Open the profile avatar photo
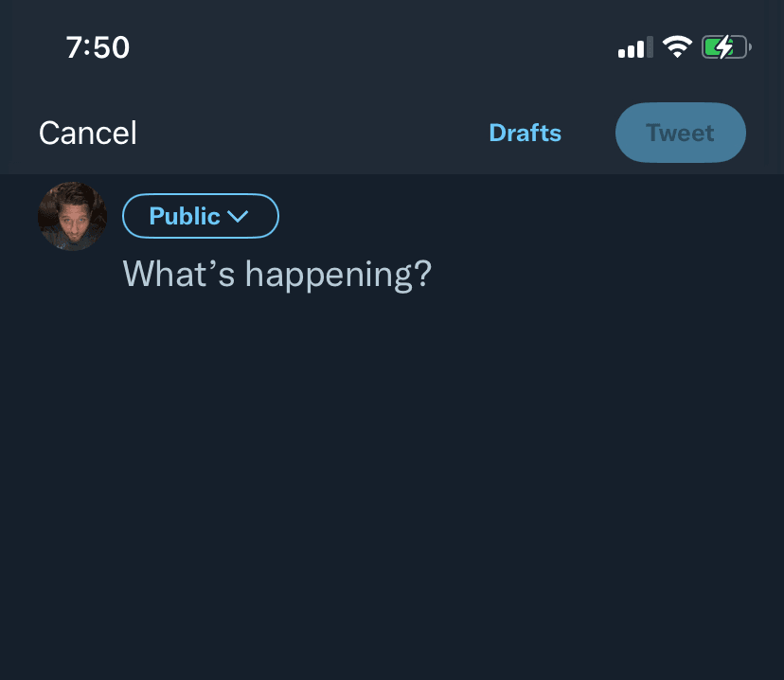The image size is (784, 680). (72, 217)
